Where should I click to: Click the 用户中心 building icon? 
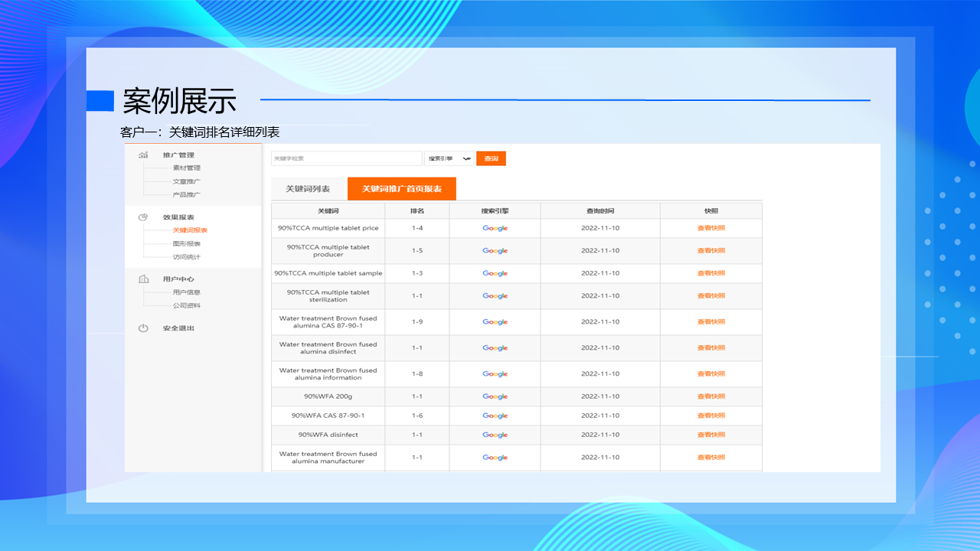[143, 279]
